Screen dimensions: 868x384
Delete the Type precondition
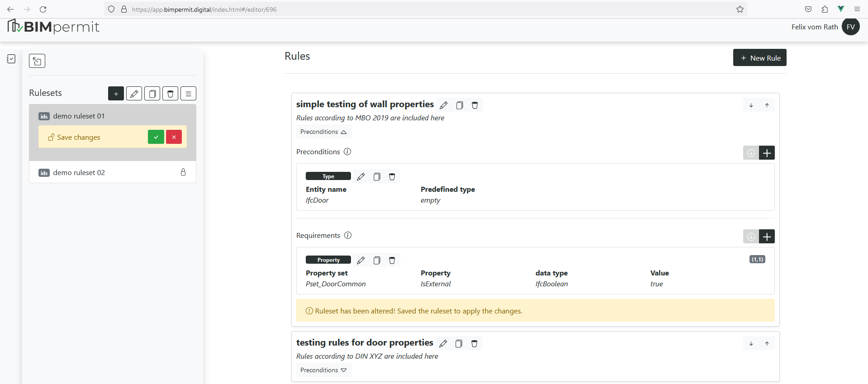(x=392, y=176)
